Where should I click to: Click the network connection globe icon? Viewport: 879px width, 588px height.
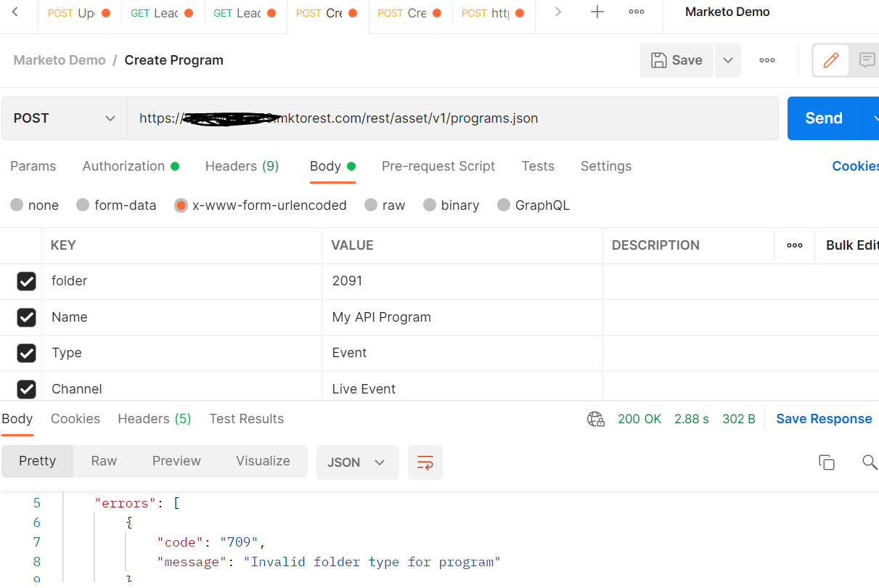595,419
